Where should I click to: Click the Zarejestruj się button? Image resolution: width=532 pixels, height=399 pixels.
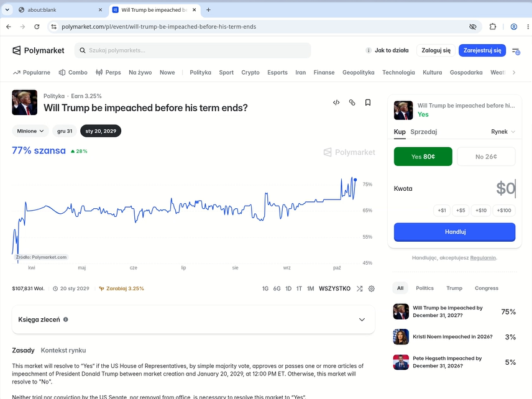click(x=482, y=50)
